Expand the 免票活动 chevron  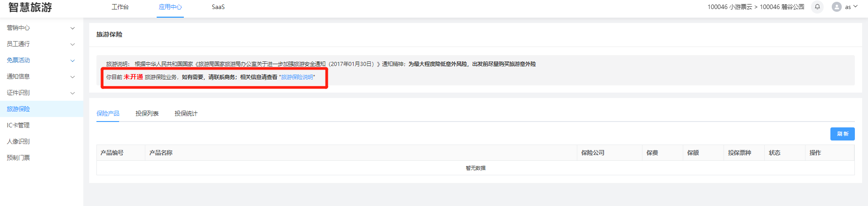(x=72, y=61)
